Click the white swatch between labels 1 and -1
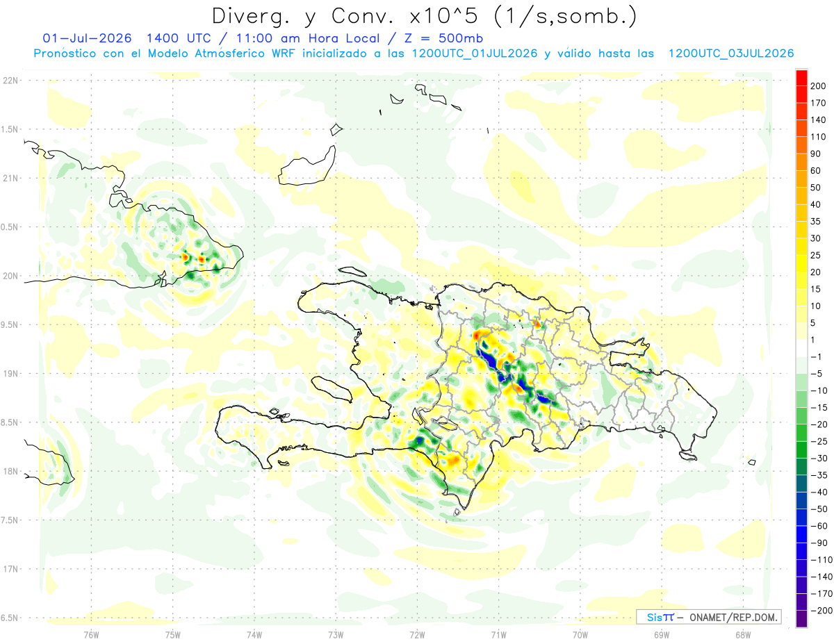The height and width of the screenshot is (644, 834). [x=801, y=347]
